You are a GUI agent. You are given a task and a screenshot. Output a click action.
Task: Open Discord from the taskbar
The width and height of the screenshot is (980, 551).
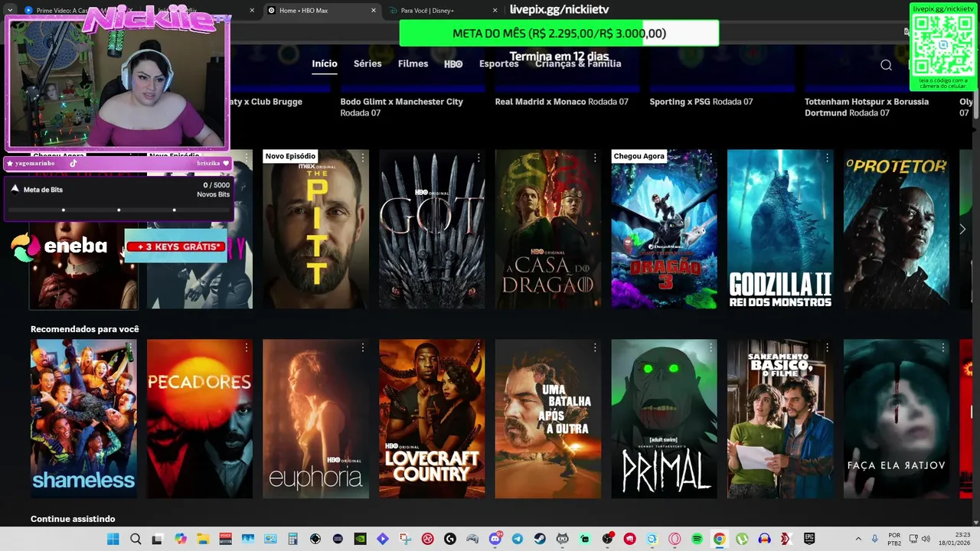coord(495,539)
